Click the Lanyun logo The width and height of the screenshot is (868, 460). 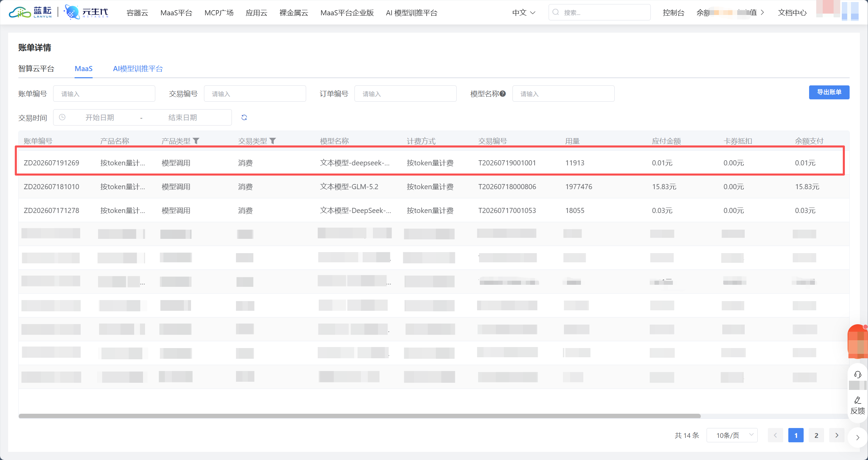[x=30, y=12]
